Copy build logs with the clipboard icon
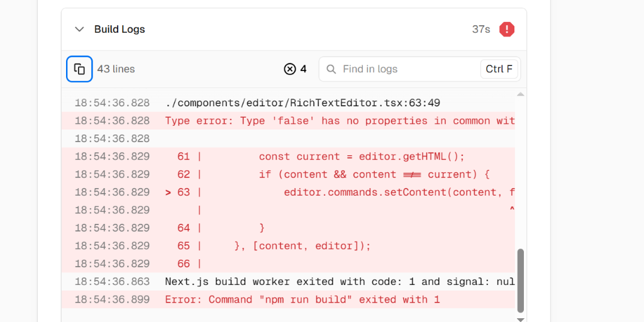Image resolution: width=644 pixels, height=322 pixels. point(80,69)
